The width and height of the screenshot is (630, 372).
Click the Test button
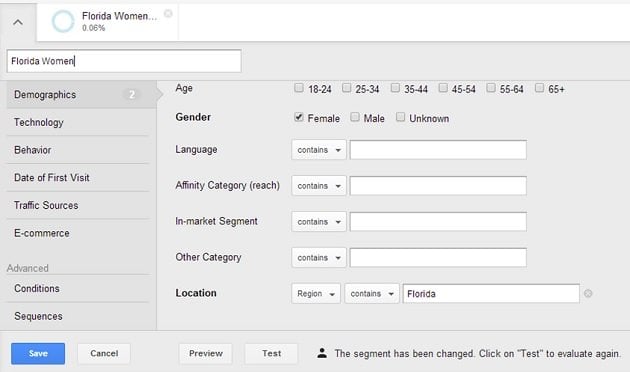pos(272,354)
